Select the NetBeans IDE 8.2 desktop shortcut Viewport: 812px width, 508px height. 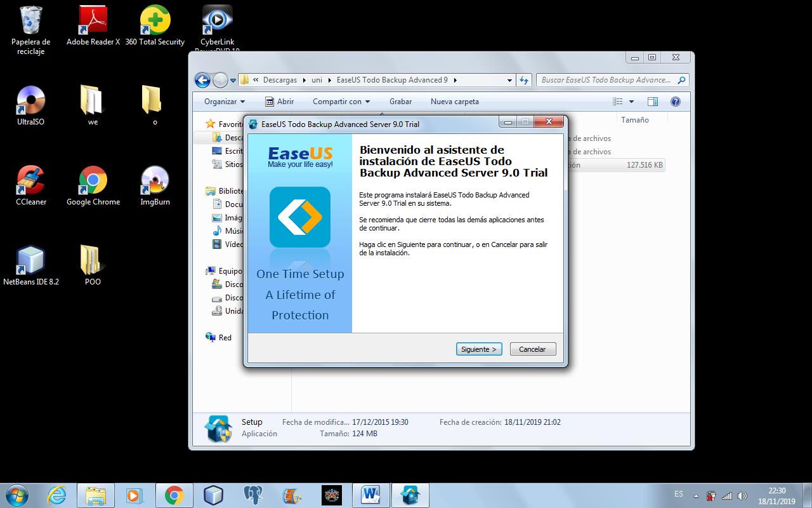point(31,266)
